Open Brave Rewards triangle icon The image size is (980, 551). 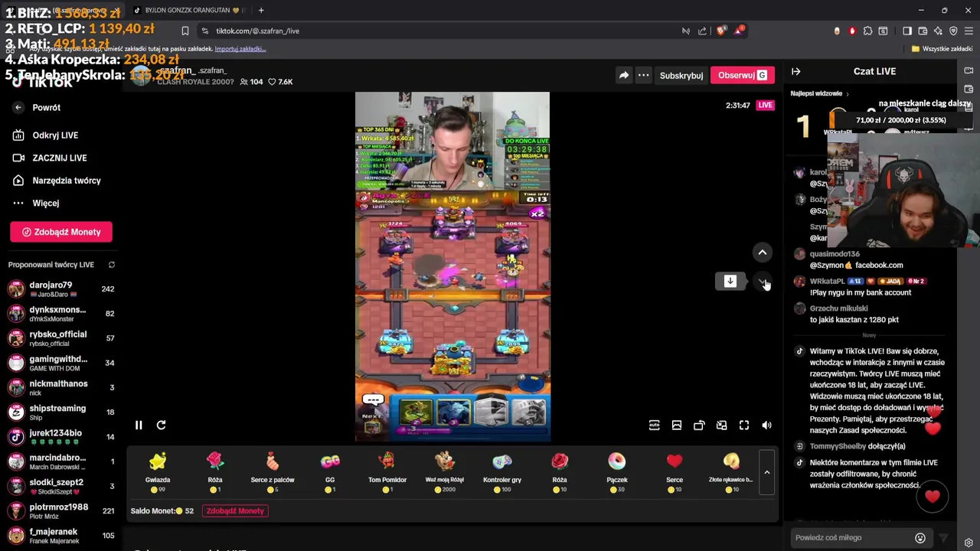tap(739, 31)
